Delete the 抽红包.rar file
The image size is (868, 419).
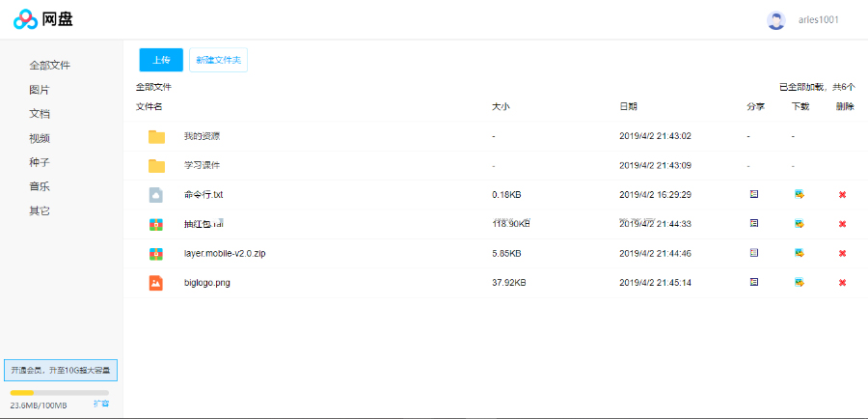click(x=843, y=224)
